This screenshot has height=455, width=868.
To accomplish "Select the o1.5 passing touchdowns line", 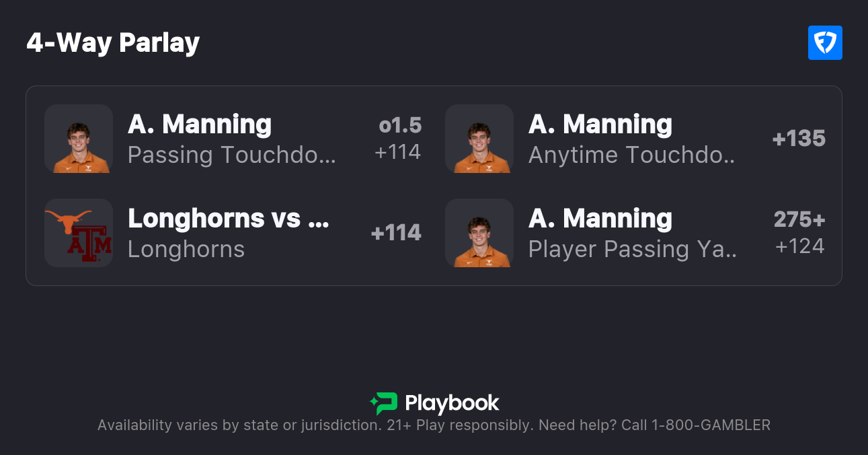I will click(x=400, y=125).
